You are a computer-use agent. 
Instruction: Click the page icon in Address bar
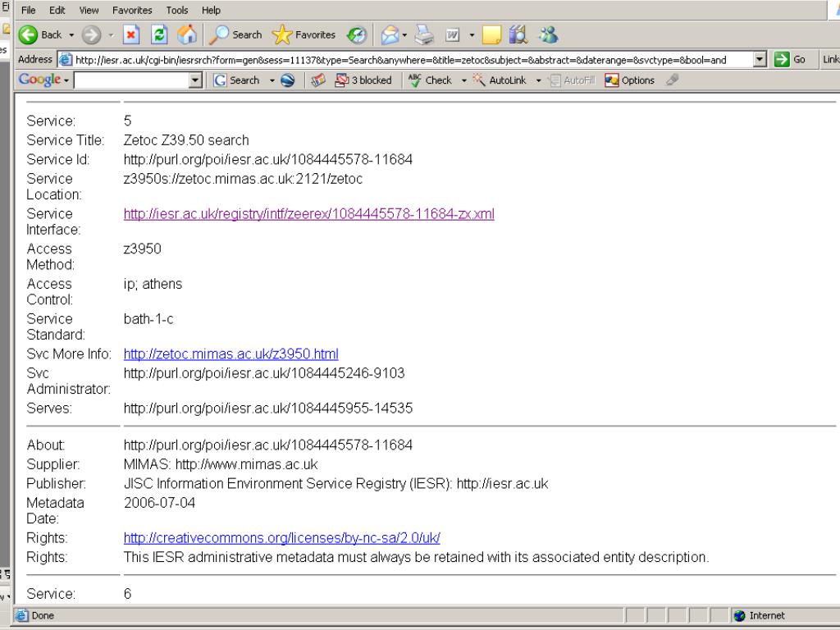[66, 59]
